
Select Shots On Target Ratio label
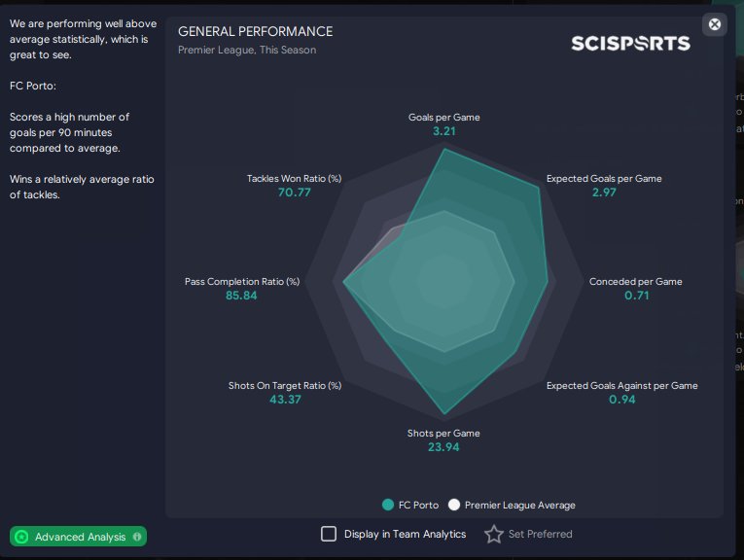point(285,386)
